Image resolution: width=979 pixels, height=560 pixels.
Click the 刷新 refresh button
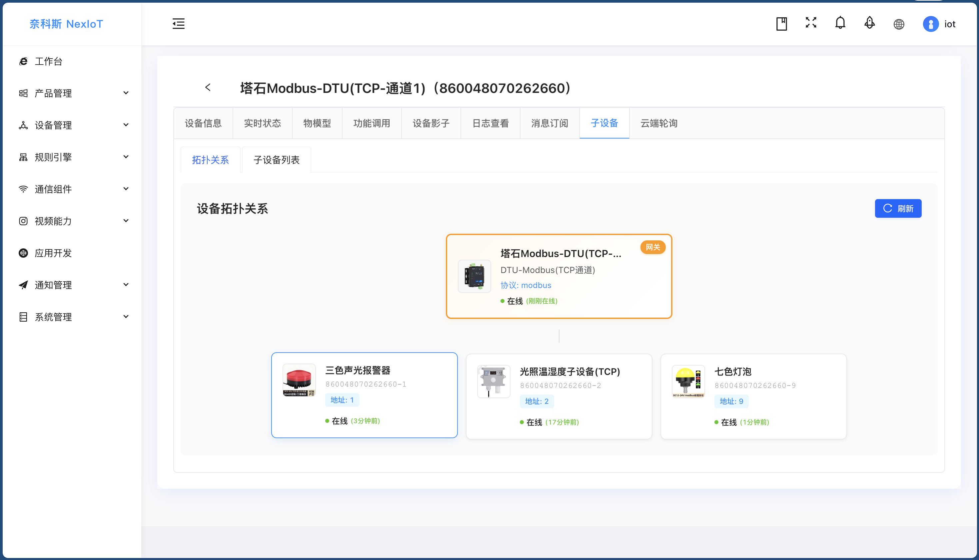coord(898,208)
